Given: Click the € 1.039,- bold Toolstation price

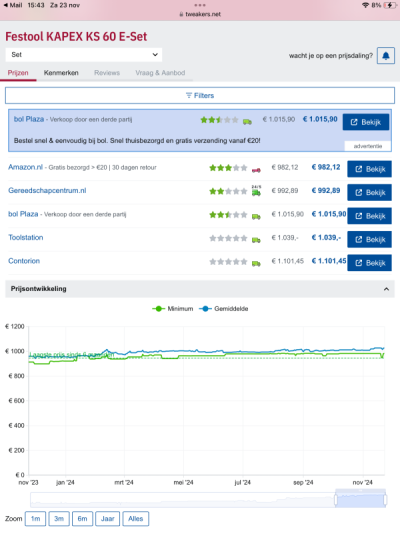Looking at the screenshot, I should pyautogui.click(x=326, y=238).
